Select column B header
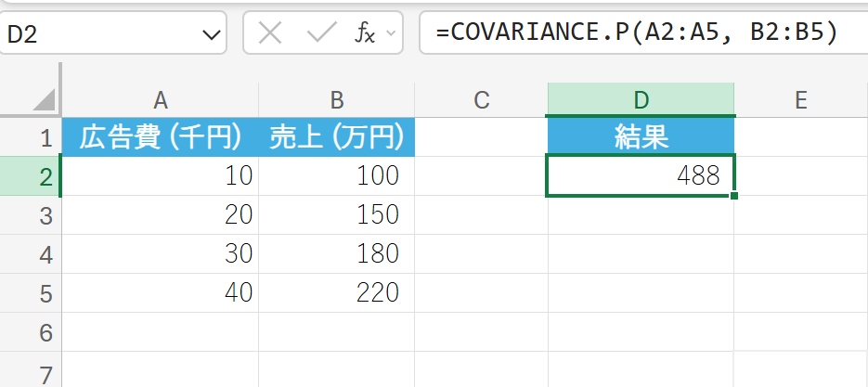This screenshot has height=387, width=868. (336, 100)
